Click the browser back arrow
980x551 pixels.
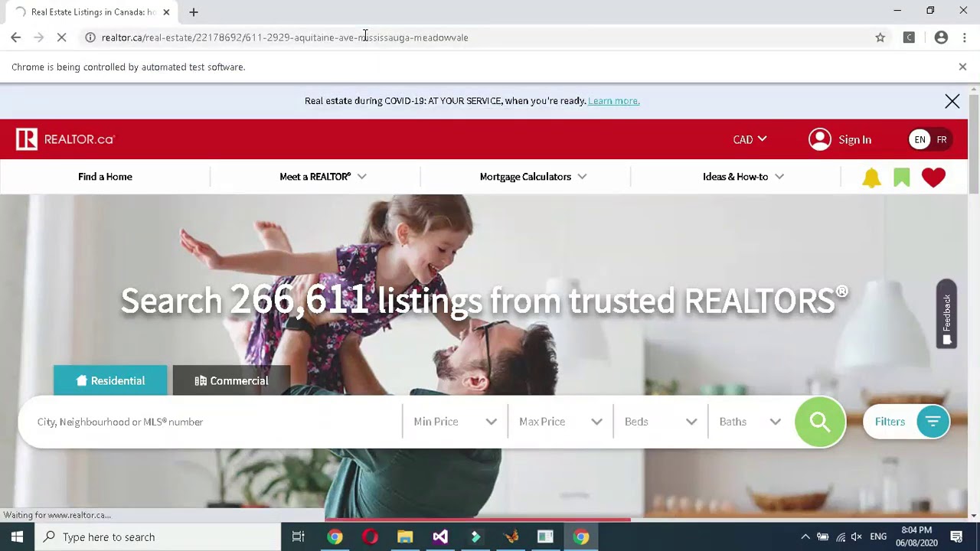coord(16,37)
